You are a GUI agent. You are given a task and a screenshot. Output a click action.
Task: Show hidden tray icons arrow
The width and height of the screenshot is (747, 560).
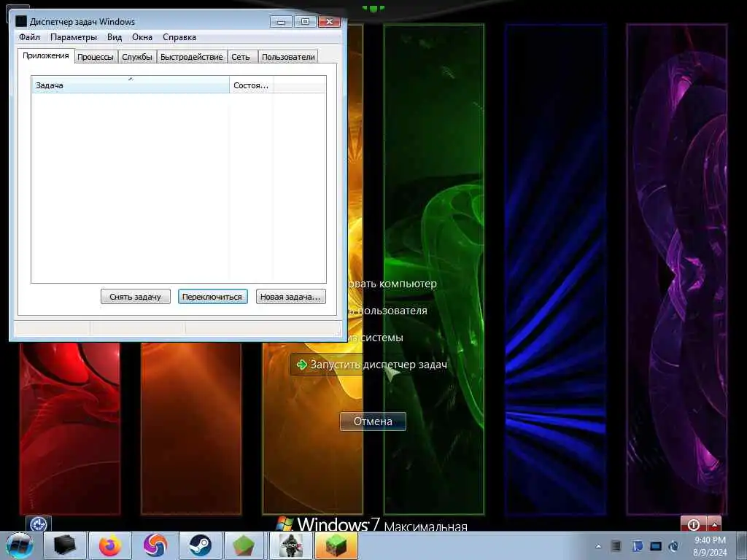(x=598, y=546)
